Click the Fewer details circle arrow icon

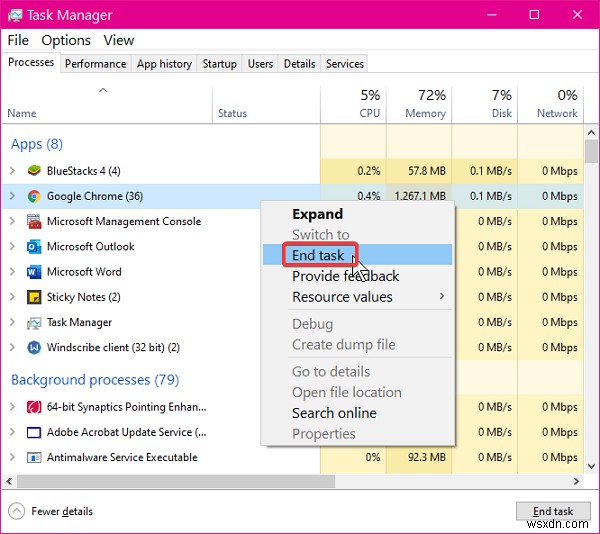click(x=16, y=511)
